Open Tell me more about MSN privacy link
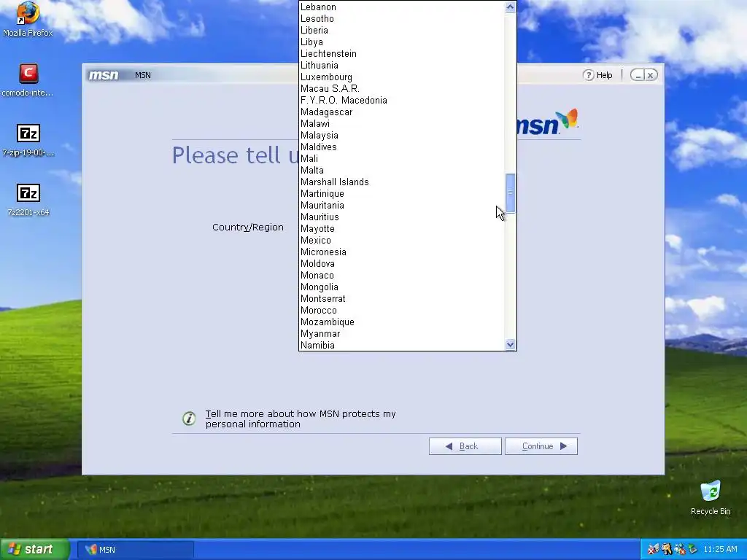The image size is (747, 560). tap(301, 419)
